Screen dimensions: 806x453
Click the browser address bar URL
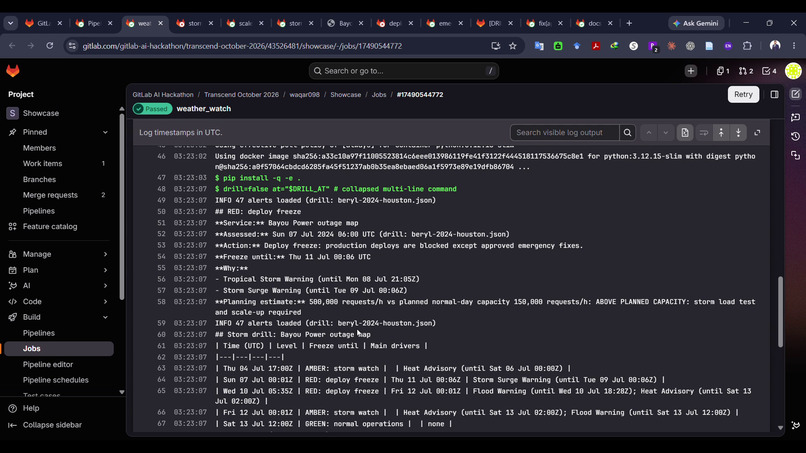[x=242, y=46]
